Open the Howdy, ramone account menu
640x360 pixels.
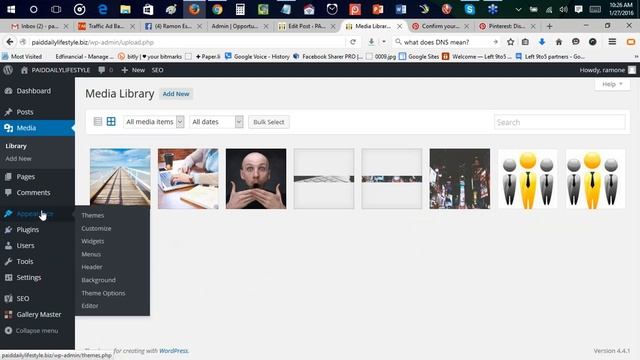pos(607,70)
